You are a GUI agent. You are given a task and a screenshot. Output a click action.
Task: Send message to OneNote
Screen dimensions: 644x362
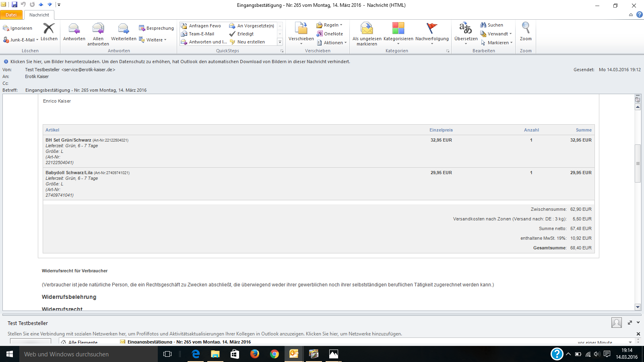[x=330, y=34]
